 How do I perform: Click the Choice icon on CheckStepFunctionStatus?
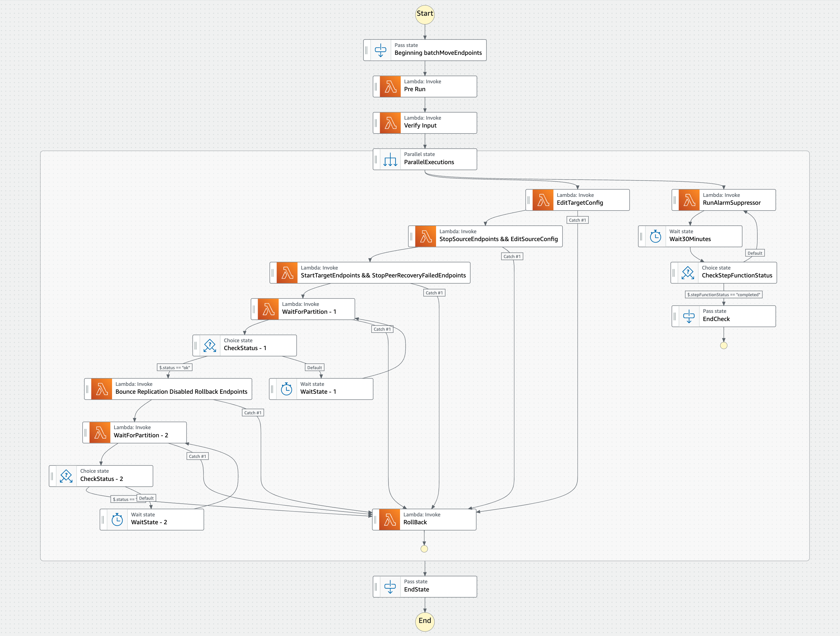pyautogui.click(x=688, y=273)
